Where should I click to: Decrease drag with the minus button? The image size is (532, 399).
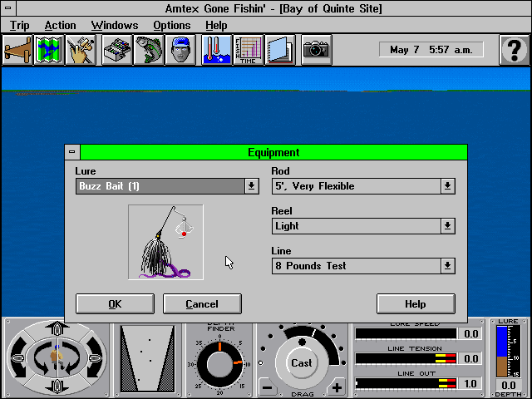tap(268, 387)
